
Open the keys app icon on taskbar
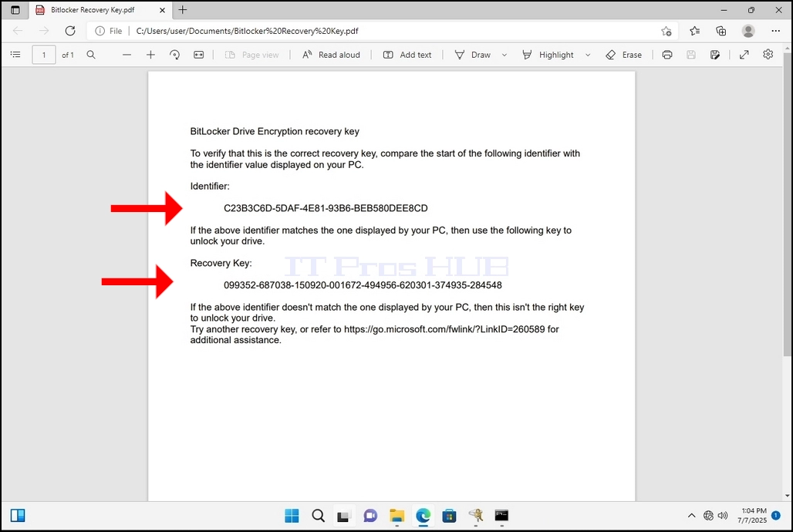click(475, 515)
